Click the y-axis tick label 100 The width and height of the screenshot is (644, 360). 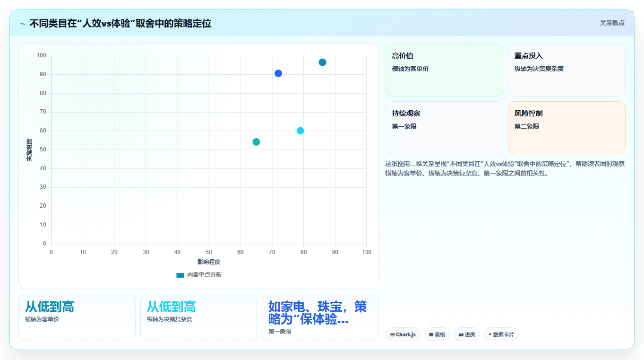coord(42,56)
